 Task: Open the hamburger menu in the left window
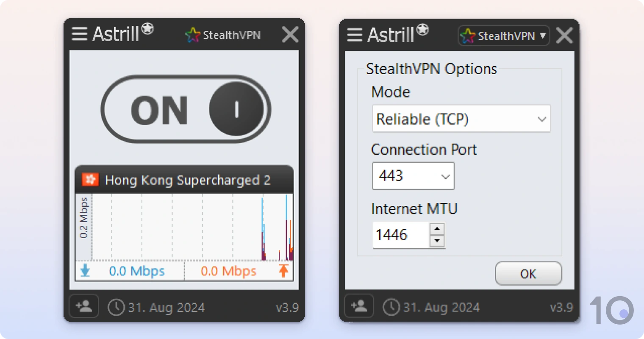[x=79, y=34]
